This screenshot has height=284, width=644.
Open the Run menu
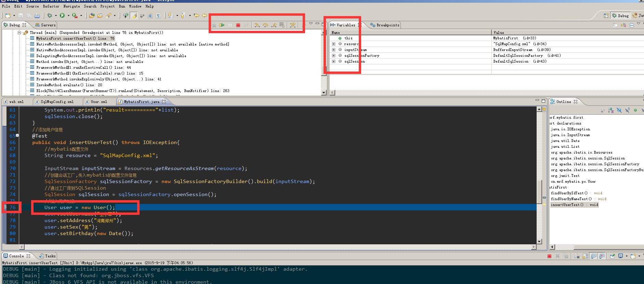coord(122,6)
